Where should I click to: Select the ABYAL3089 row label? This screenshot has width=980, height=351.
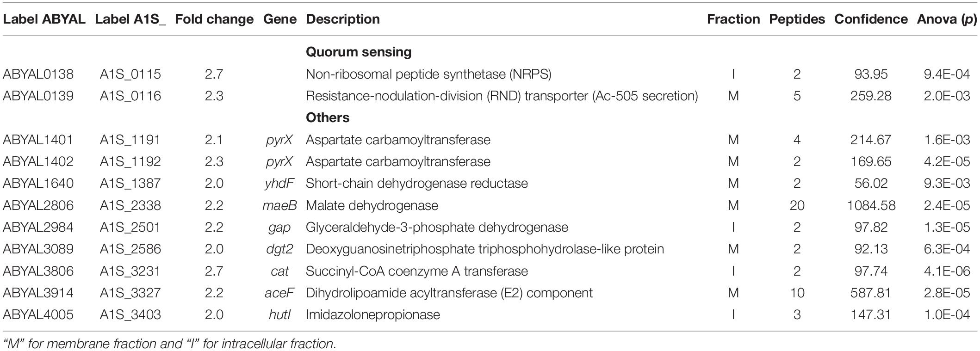coord(38,249)
